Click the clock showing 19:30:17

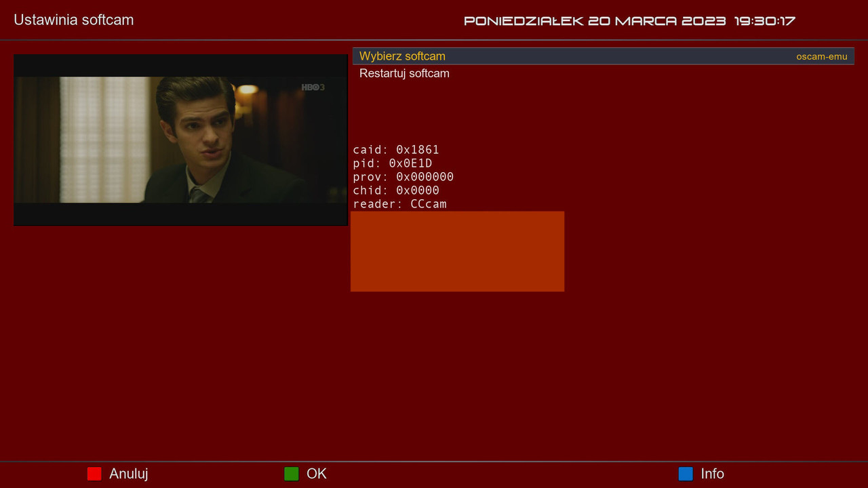pyautogui.click(x=765, y=21)
